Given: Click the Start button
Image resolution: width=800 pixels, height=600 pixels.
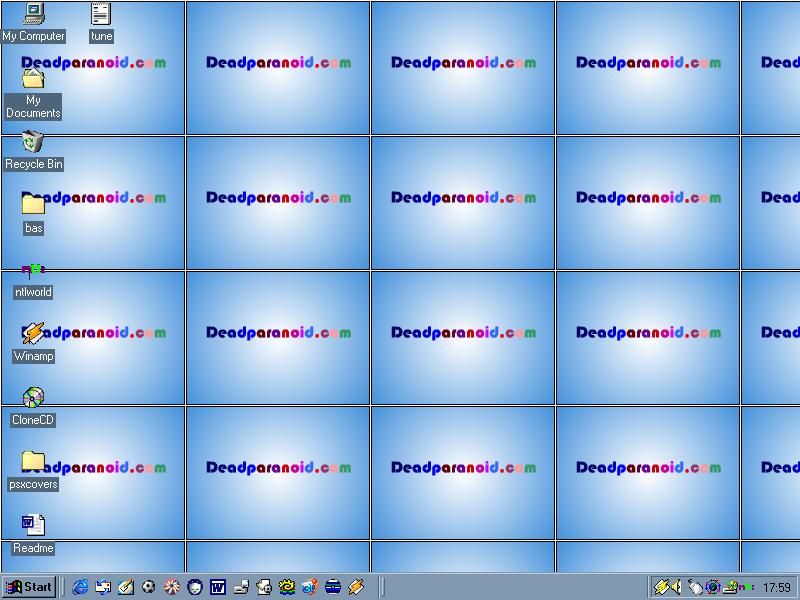Looking at the screenshot, I should tap(29, 587).
